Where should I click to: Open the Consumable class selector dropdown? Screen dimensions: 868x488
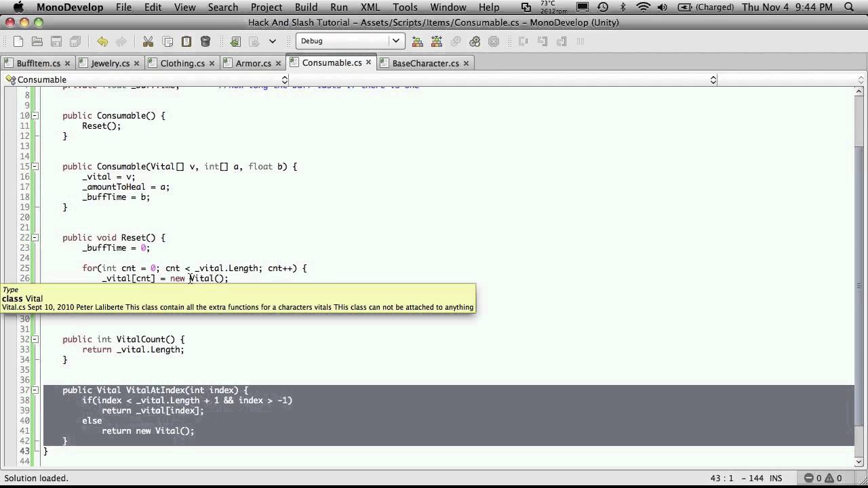147,80
